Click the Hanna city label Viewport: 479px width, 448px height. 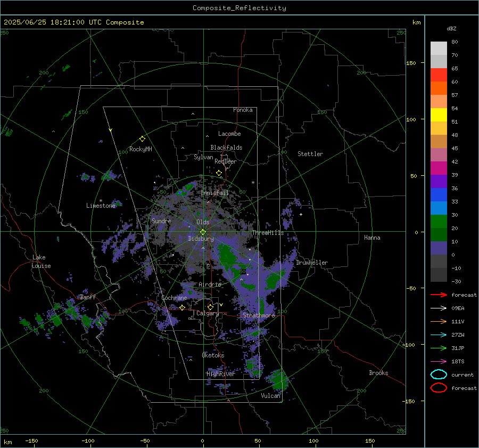[372, 238]
